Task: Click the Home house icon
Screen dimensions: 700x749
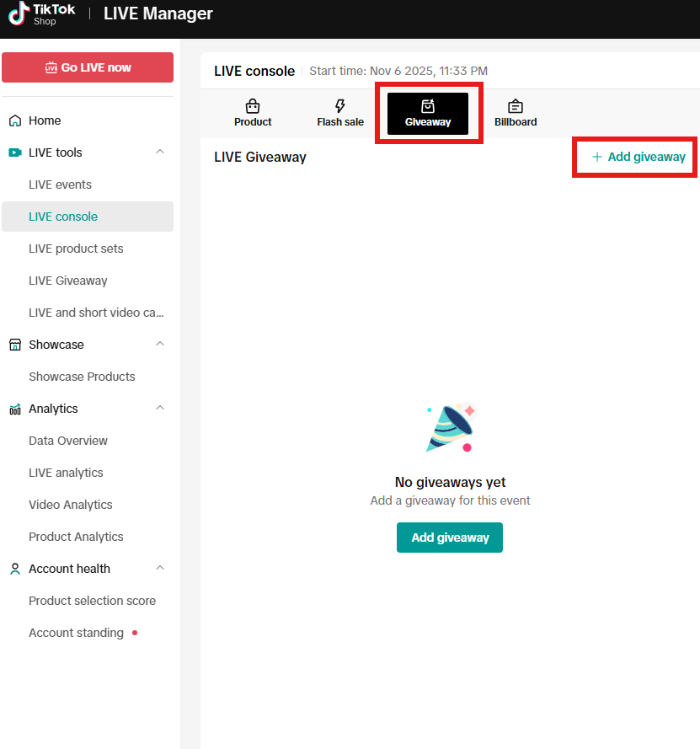Action: tap(15, 120)
